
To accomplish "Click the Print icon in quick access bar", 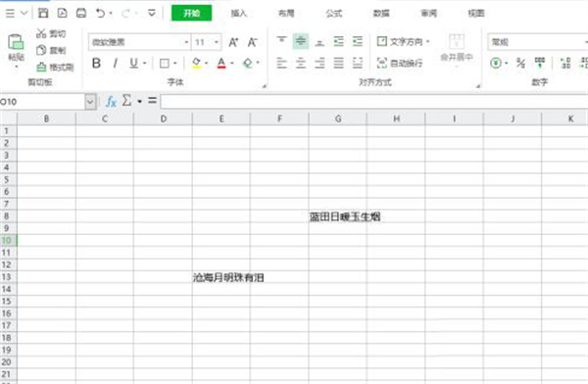I will 81,13.
